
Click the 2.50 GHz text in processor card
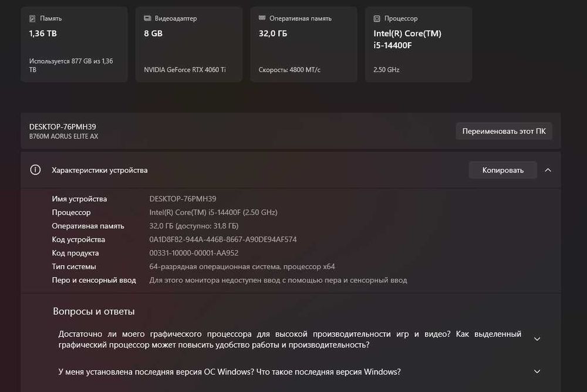click(386, 70)
